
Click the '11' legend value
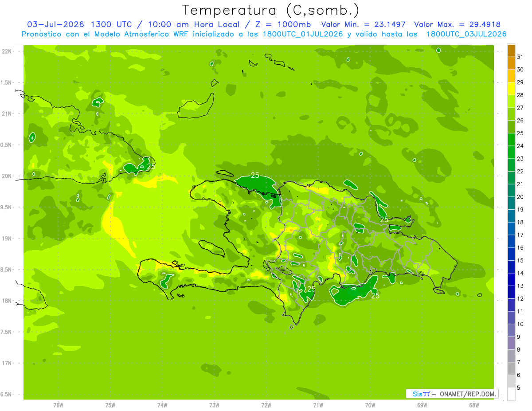point(520,311)
